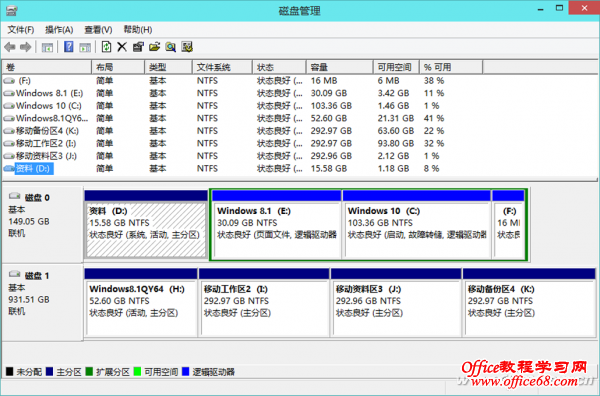Sort by the 卷 column header

point(47,67)
